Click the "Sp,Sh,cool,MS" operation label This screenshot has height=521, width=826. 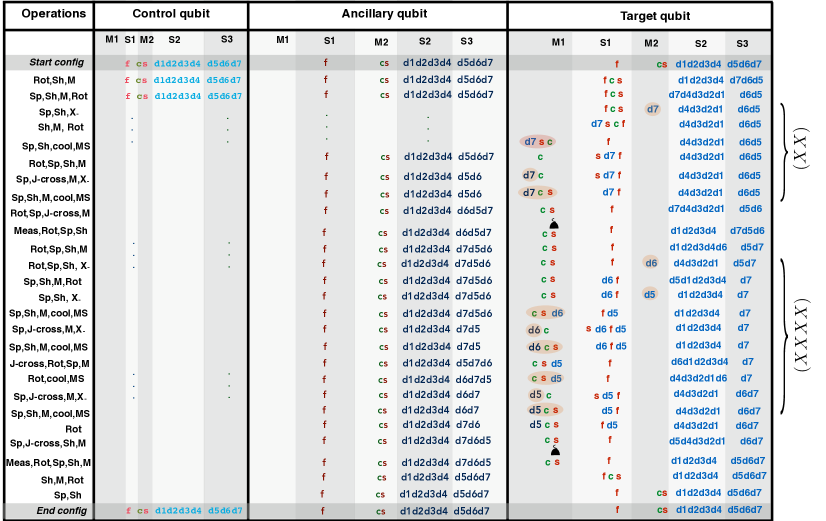click(56, 146)
